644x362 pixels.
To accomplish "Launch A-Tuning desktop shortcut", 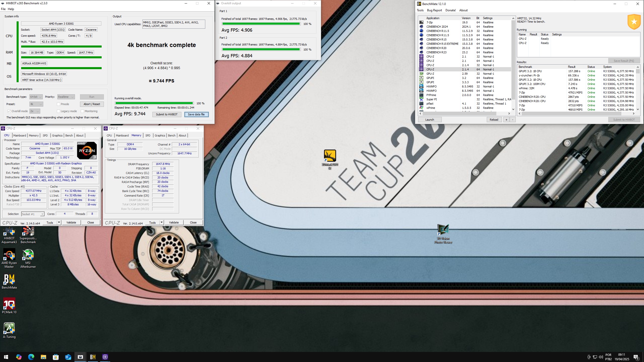I will 9,330.
